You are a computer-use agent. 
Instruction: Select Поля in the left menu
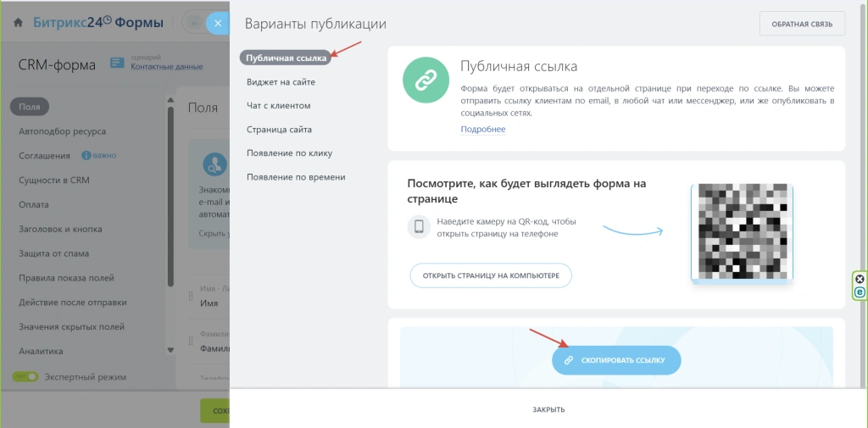(30, 107)
